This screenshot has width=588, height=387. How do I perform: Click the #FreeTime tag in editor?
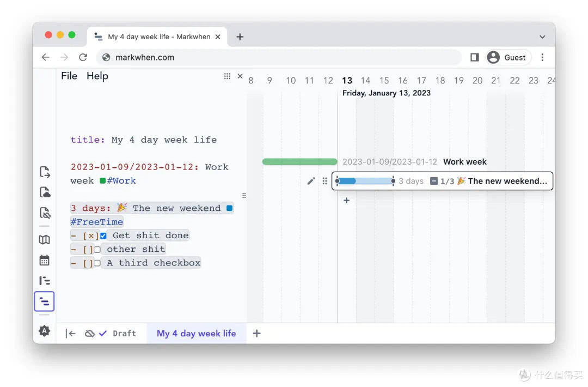(x=97, y=222)
